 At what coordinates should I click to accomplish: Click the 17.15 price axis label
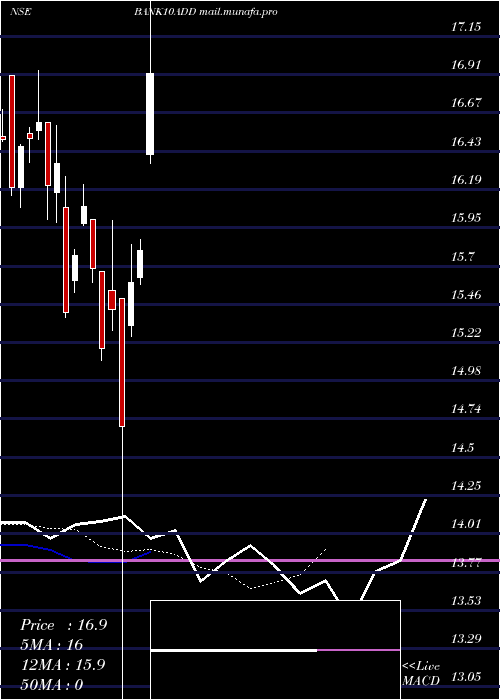click(x=466, y=27)
